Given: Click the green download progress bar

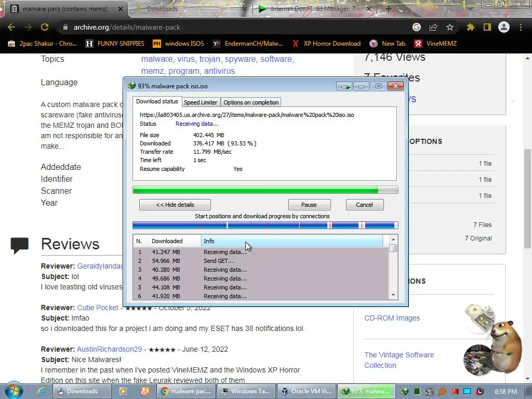Looking at the screenshot, I should point(265,190).
